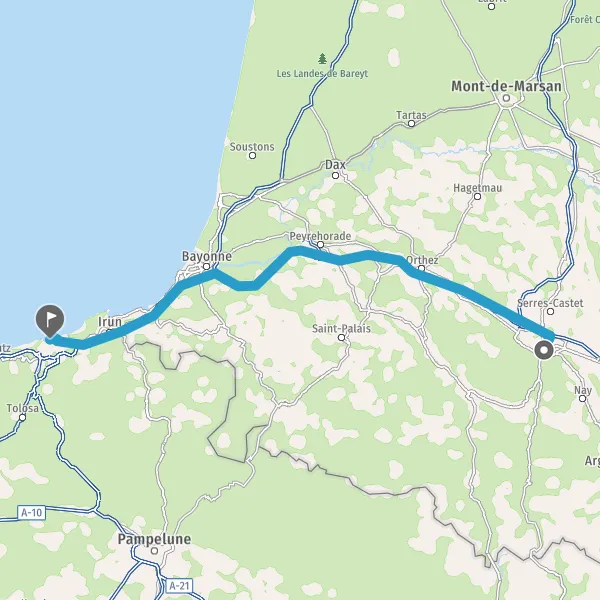Select the Orthez town label

422,260
